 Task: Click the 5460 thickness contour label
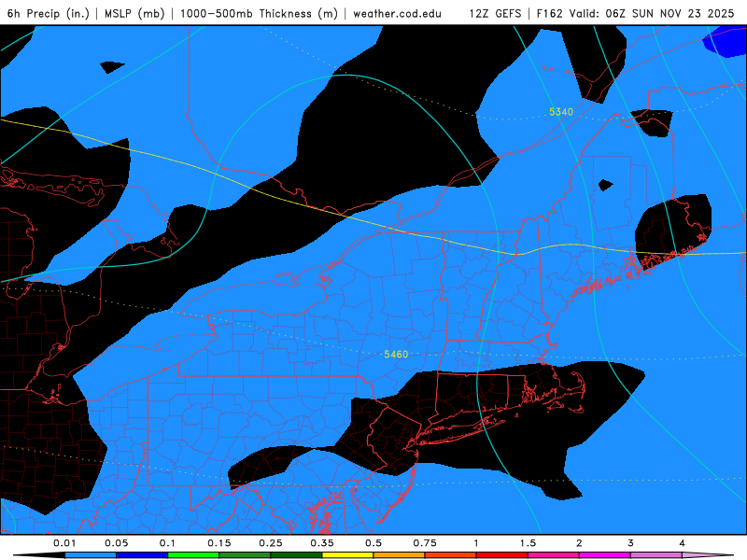396,355
